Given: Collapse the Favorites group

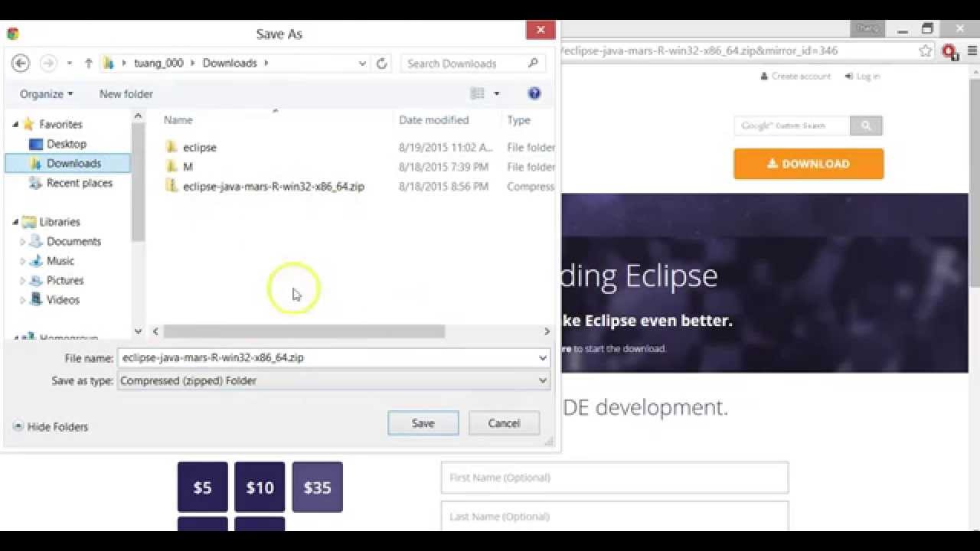Looking at the screenshot, I should pos(15,124).
